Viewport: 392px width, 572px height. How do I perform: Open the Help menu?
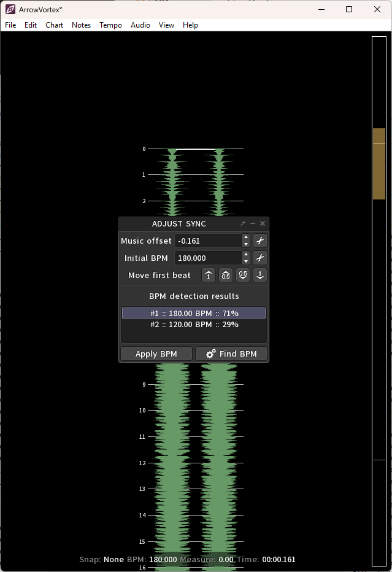(x=190, y=25)
